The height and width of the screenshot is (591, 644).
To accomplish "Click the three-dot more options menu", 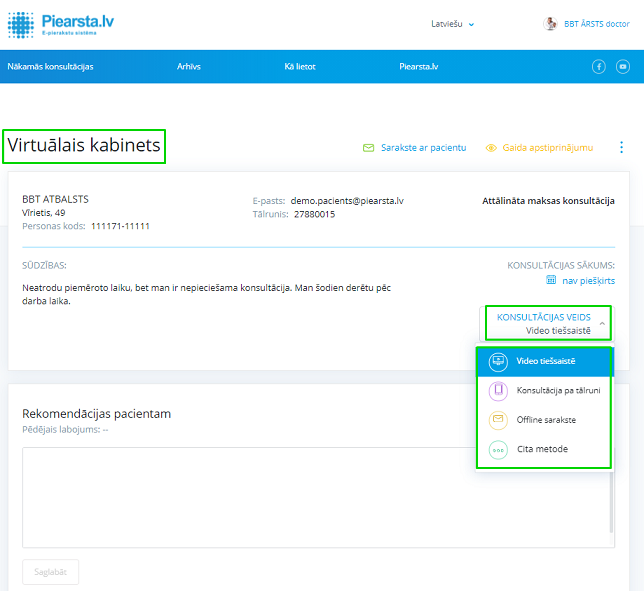I will 621,147.
